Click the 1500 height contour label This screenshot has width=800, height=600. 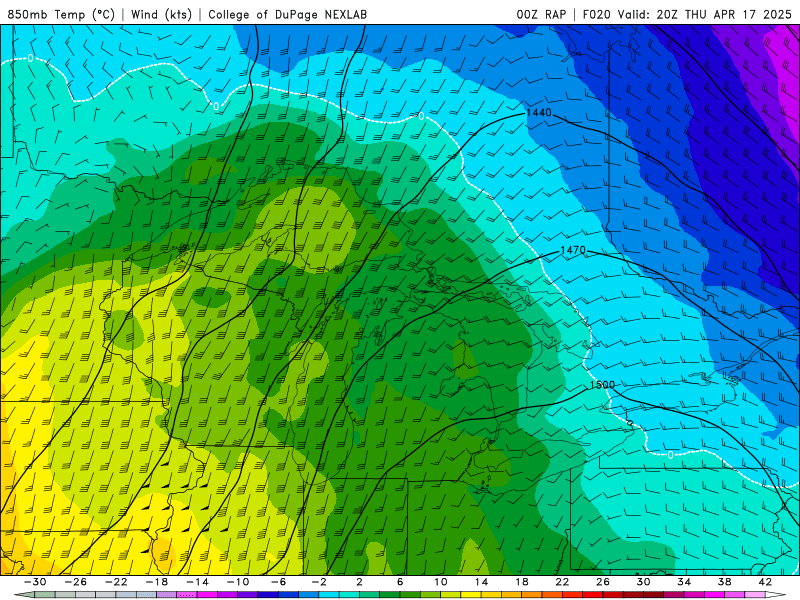pyautogui.click(x=602, y=385)
